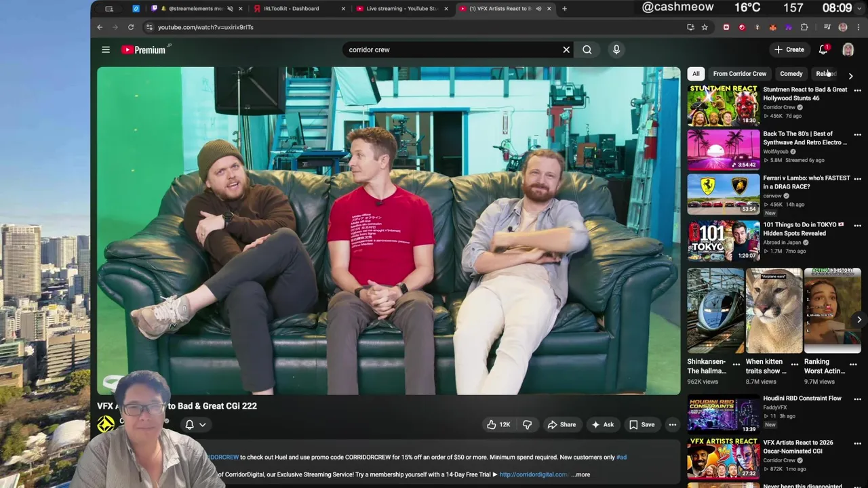Image resolution: width=868 pixels, height=488 pixels.
Task: Click the FaddyVFX channel name
Action: pyautogui.click(x=775, y=407)
